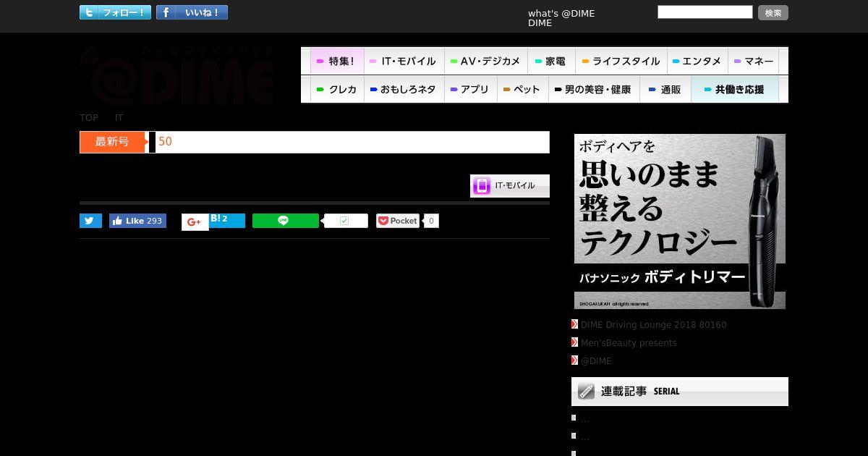Click the red arrow beside Men'sBeauty presents

tap(574, 342)
